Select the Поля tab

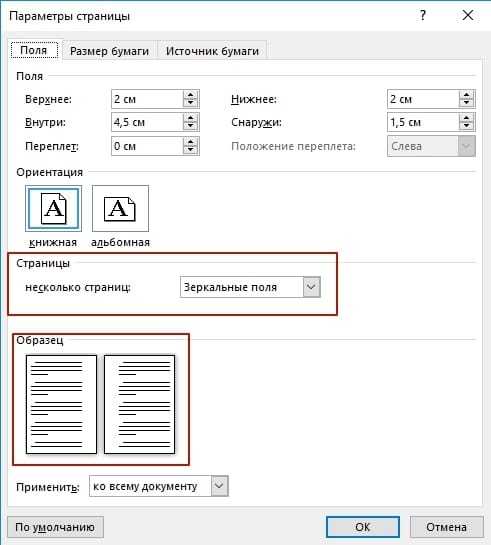pos(34,50)
